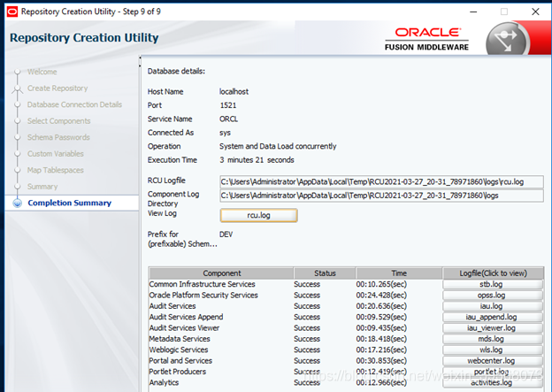Click the Logfile(Click to view) column header
The width and height of the screenshot is (552, 392).
(x=493, y=273)
